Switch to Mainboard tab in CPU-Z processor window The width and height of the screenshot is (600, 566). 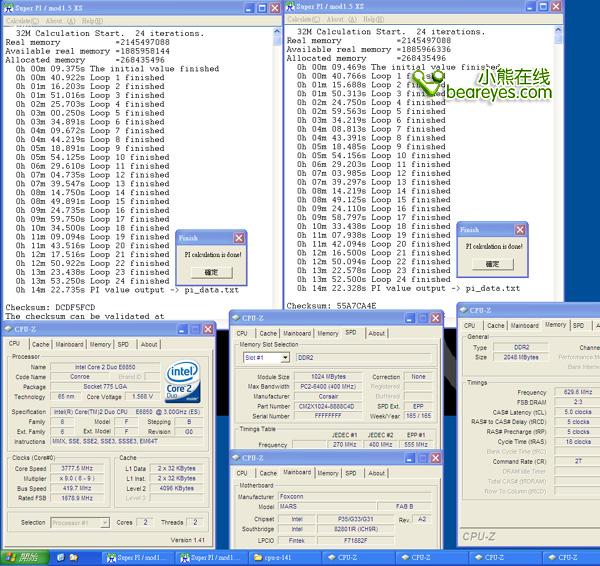tap(69, 344)
